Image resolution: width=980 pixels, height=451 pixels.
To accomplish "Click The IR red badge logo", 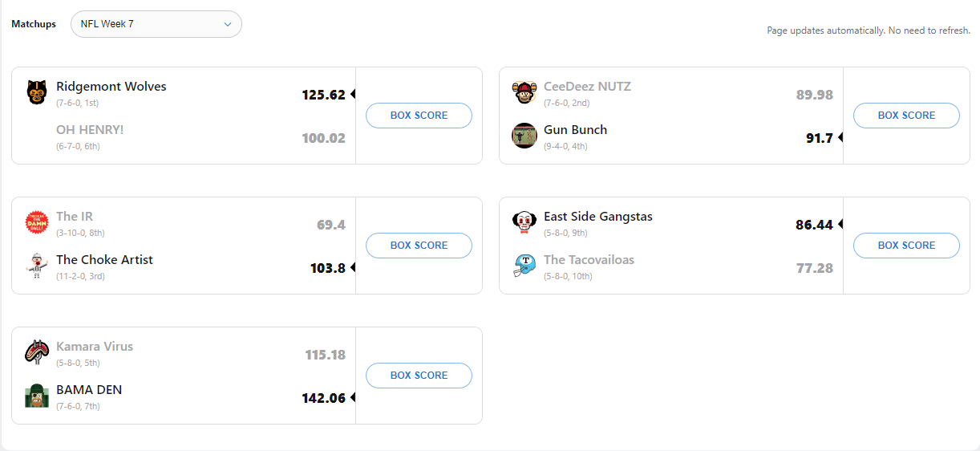I will [37, 222].
